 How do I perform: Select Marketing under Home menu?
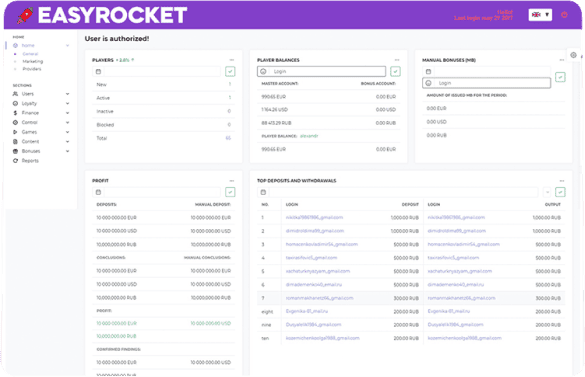32,62
